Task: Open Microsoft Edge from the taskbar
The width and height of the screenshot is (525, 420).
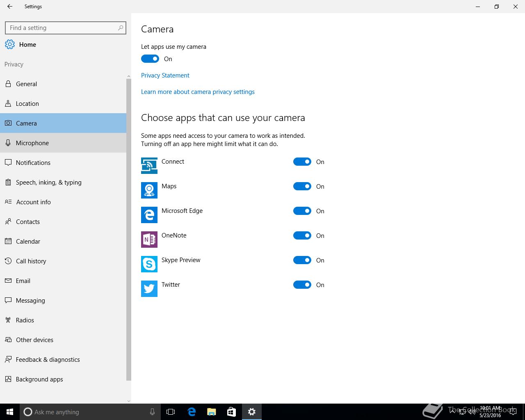Action: 192,412
